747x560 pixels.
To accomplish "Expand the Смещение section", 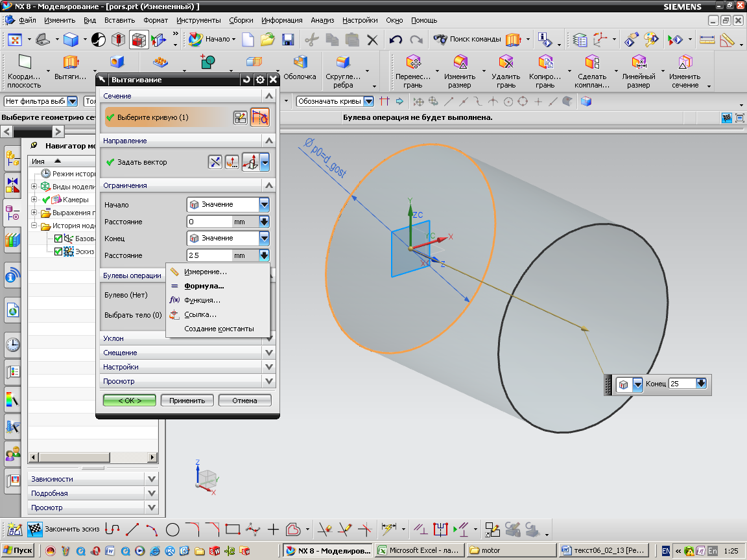I will point(269,353).
